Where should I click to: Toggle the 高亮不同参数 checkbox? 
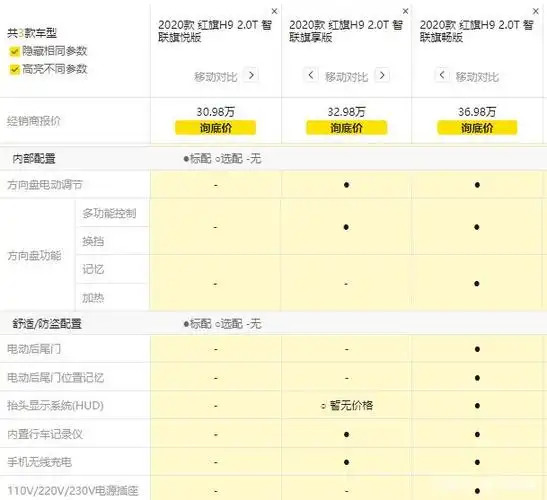(x=14, y=69)
